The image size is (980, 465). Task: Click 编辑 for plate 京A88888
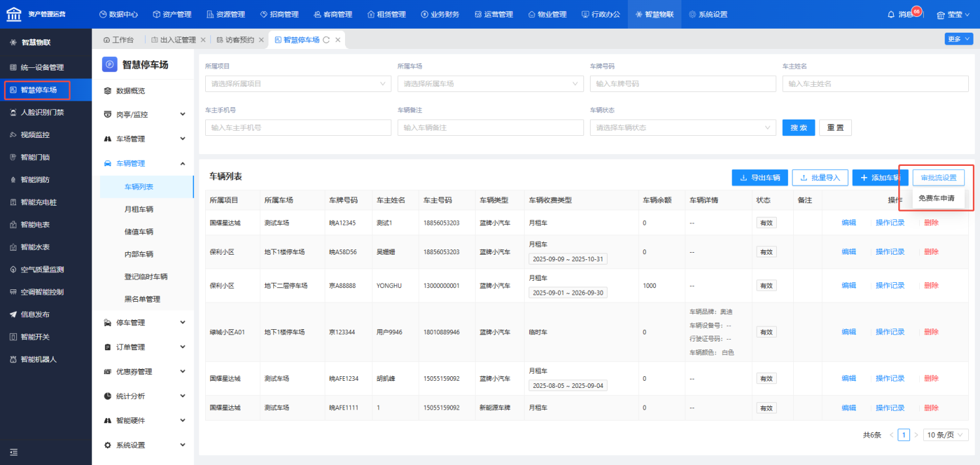tap(848, 285)
